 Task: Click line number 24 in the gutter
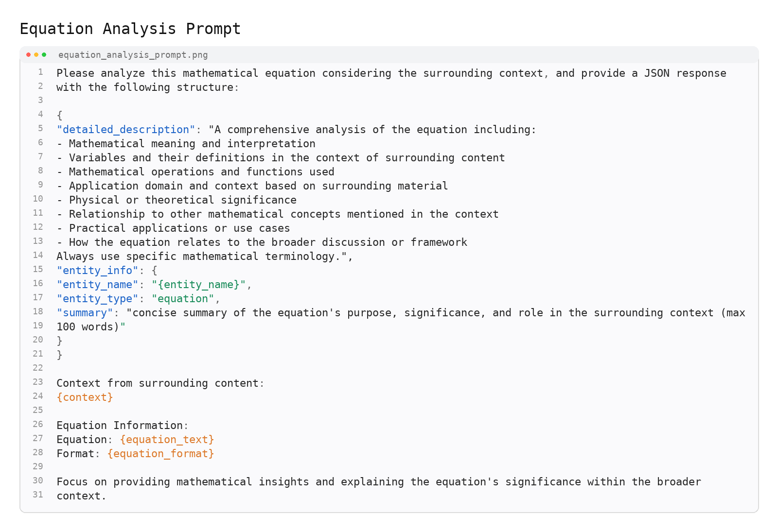click(38, 396)
